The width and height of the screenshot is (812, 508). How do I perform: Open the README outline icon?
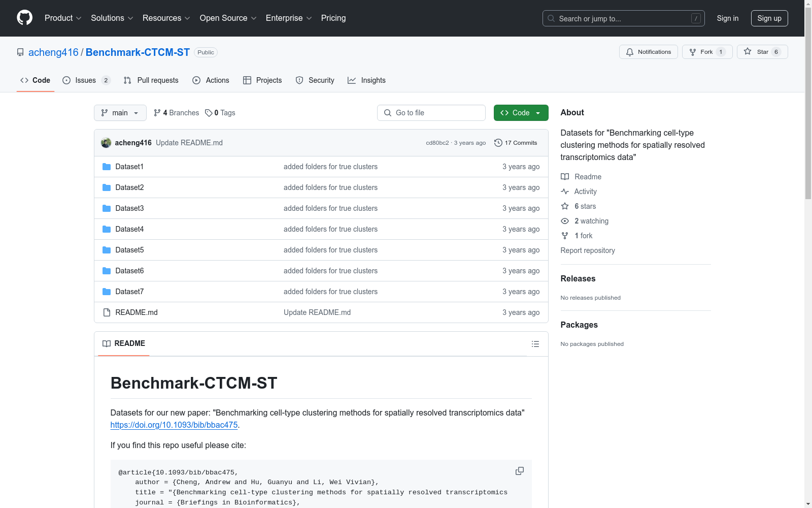(x=535, y=344)
